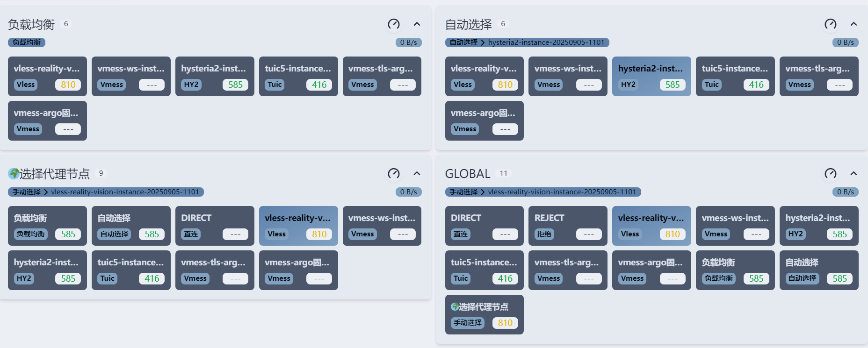The height and width of the screenshot is (348, 868).
Task: Click the globe icon beside 选择代理节点 title
Action: pyautogui.click(x=14, y=174)
